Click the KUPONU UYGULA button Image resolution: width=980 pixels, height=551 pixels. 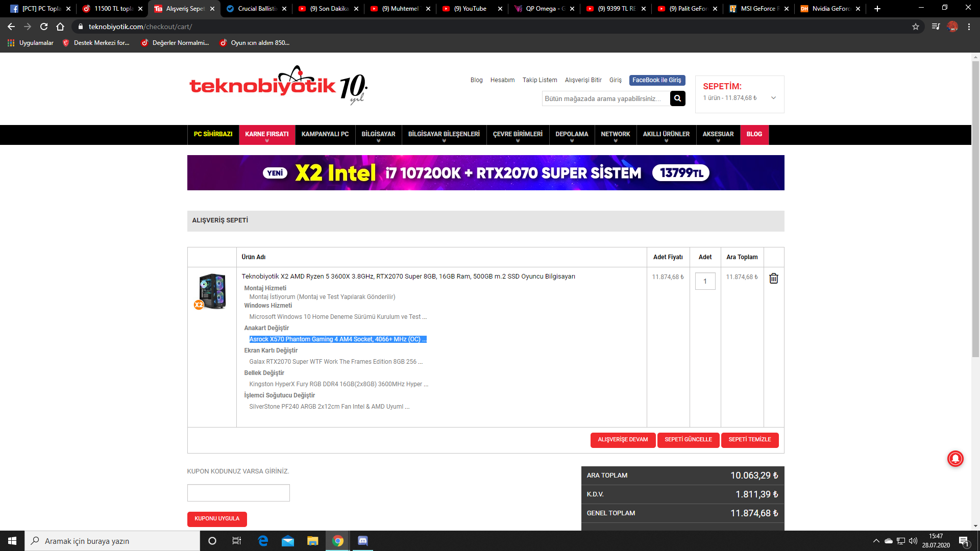pos(217,519)
